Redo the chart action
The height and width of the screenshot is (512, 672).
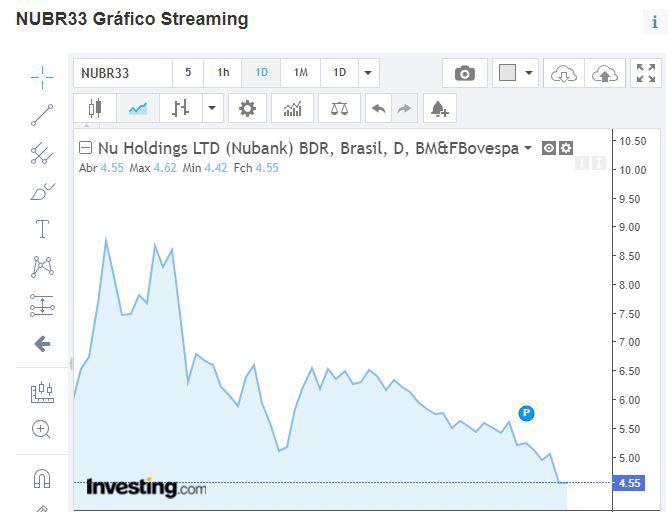[404, 108]
